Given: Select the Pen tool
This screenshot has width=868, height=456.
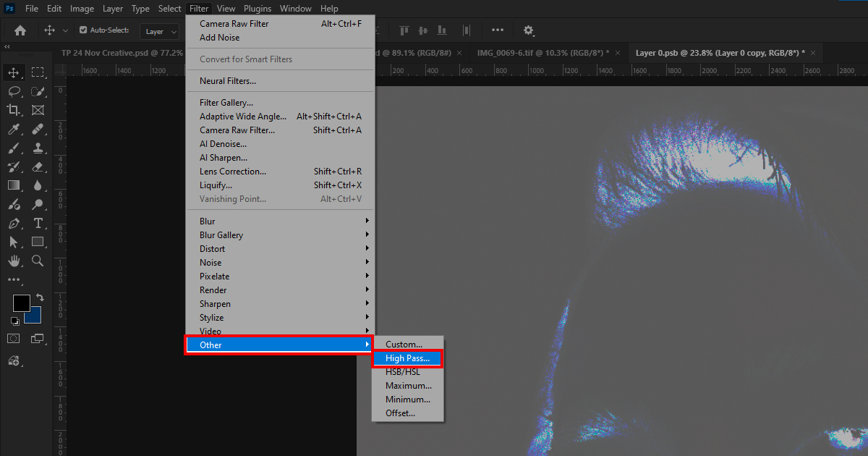Looking at the screenshot, I should click(x=14, y=223).
